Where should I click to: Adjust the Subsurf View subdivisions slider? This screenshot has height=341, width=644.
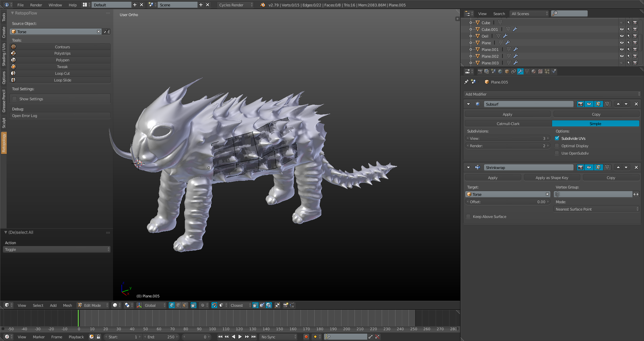click(x=507, y=138)
